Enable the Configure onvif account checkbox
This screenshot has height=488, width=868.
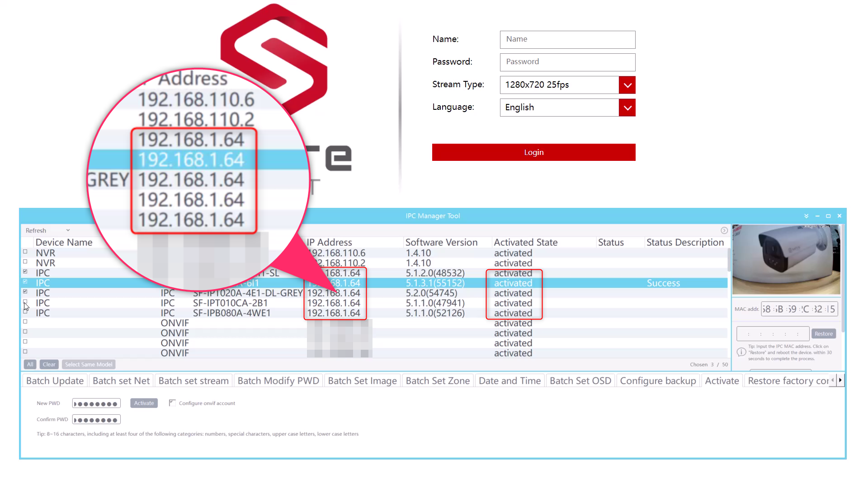click(172, 403)
